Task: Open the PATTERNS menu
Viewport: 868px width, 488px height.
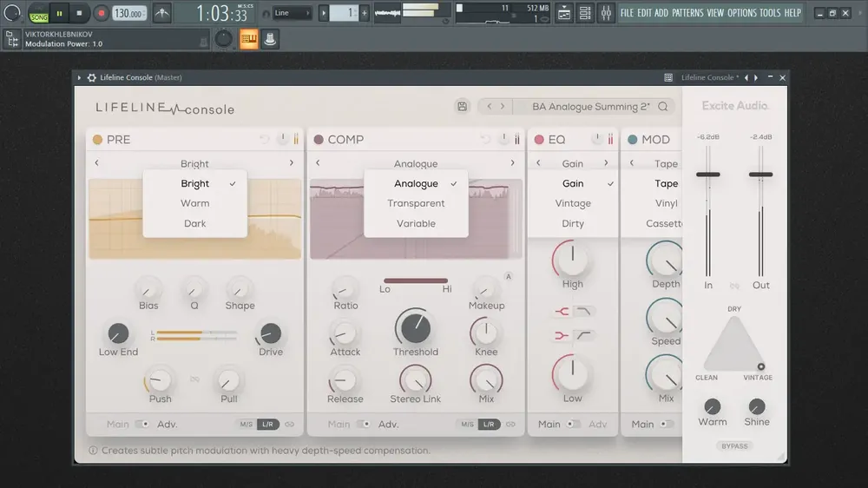Action: [687, 13]
